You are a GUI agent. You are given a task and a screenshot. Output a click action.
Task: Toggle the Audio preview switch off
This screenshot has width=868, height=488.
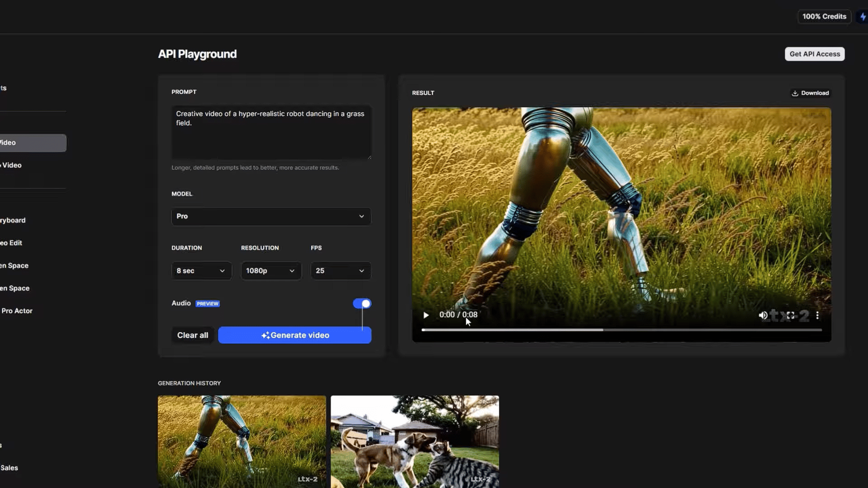pyautogui.click(x=362, y=303)
